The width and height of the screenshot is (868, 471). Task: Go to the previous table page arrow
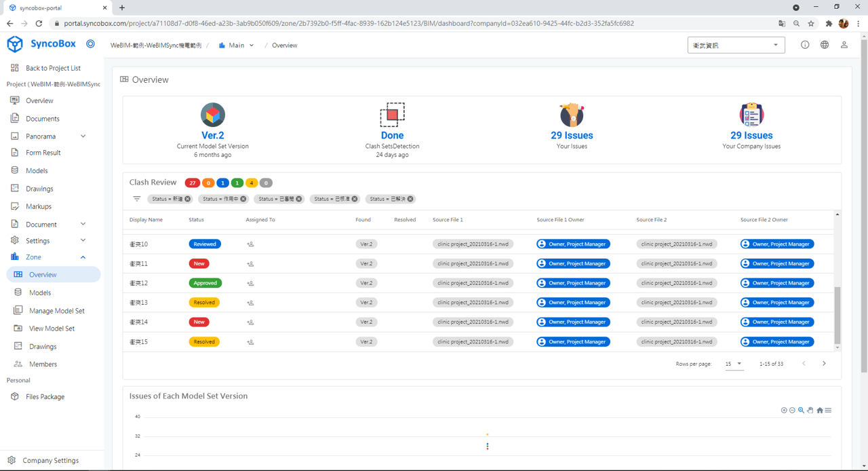click(804, 364)
